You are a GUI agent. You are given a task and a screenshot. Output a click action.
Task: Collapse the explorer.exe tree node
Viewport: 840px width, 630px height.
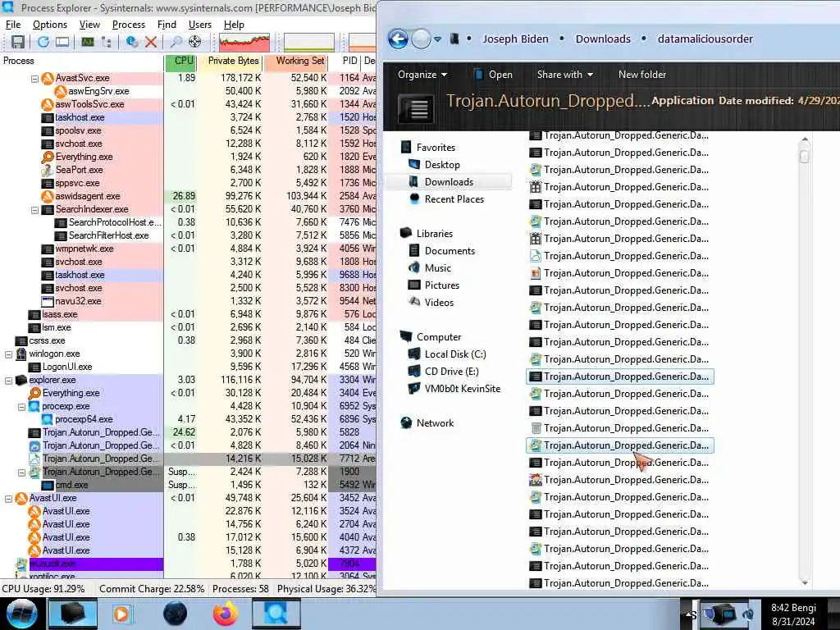pyautogui.click(x=8, y=381)
